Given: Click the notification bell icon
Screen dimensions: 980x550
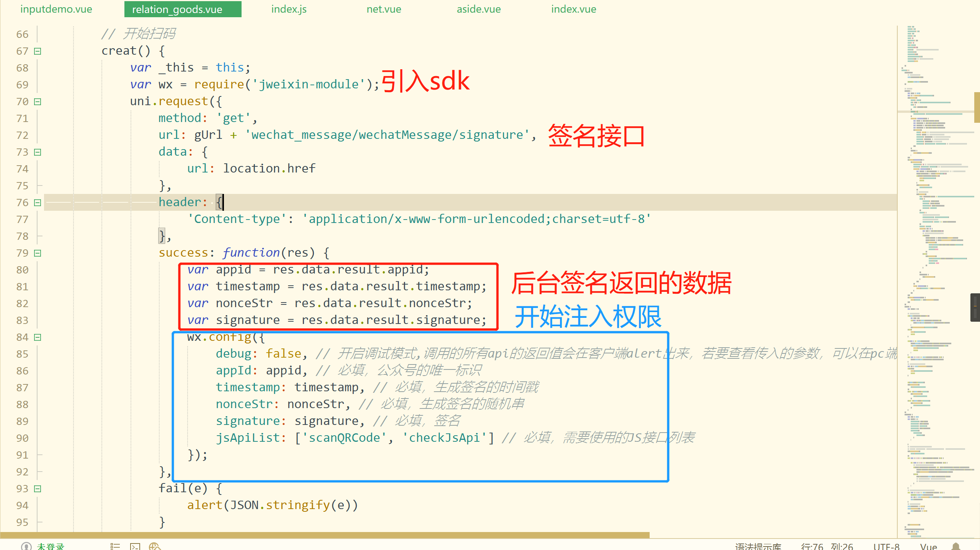Looking at the screenshot, I should tap(956, 546).
